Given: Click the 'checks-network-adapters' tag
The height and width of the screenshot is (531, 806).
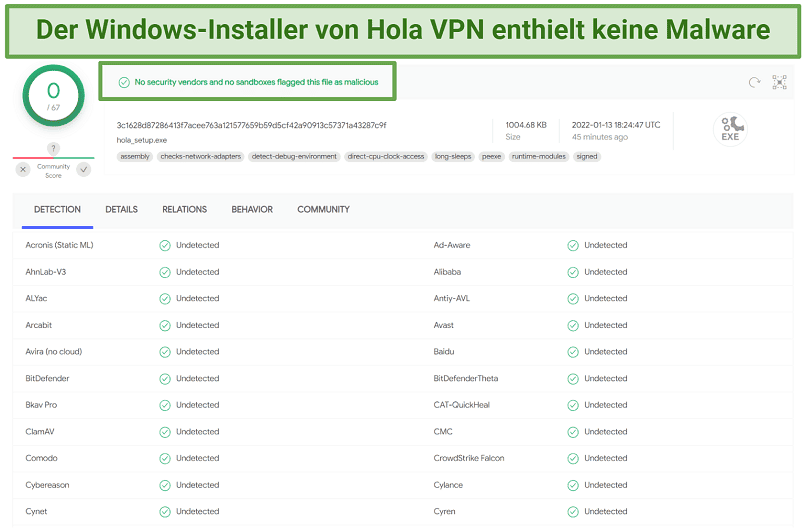Looking at the screenshot, I should click(200, 157).
